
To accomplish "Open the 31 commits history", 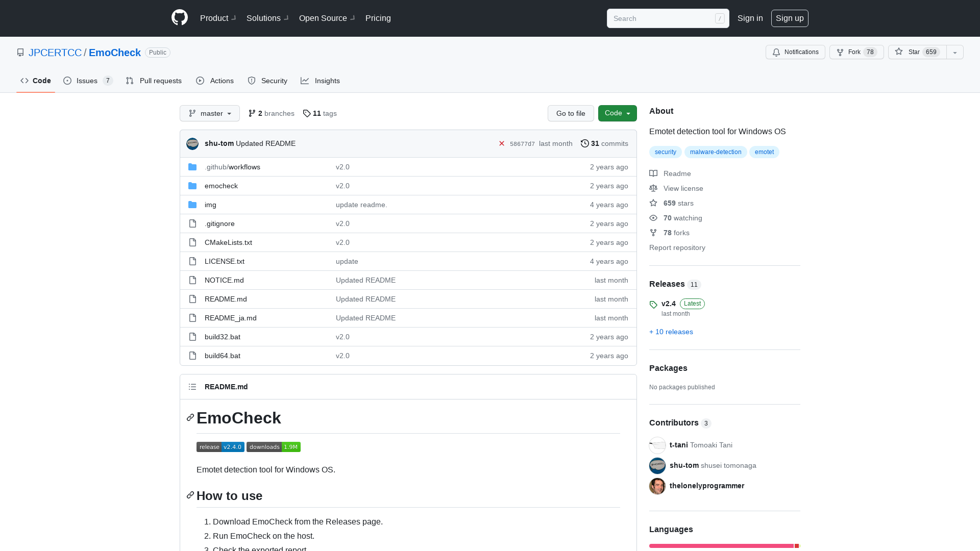I will [604, 143].
